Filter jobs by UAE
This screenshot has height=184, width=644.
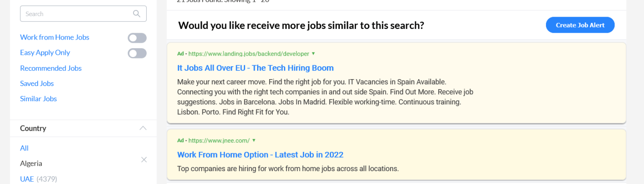tap(27, 179)
